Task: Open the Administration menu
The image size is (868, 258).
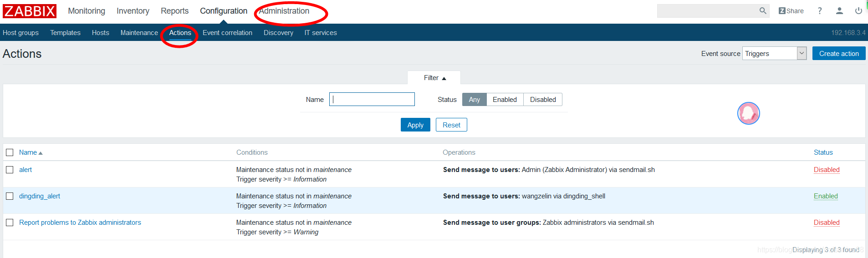Action: point(284,11)
